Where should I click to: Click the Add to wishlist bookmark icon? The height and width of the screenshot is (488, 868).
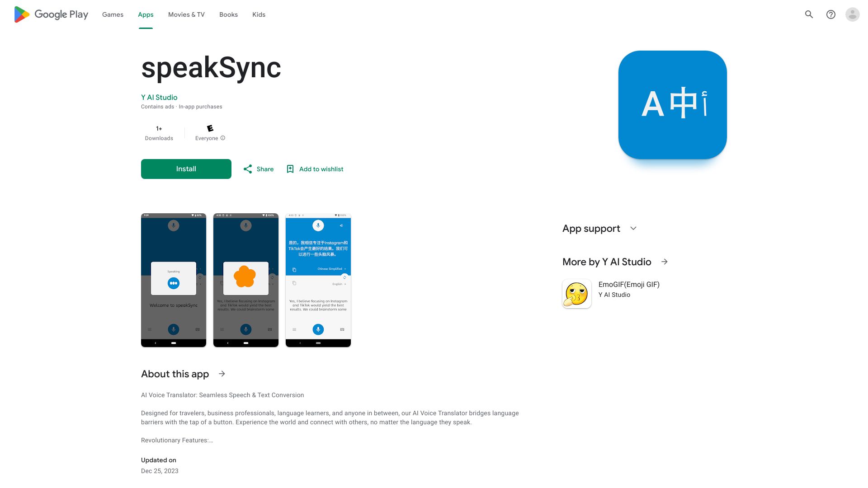pyautogui.click(x=290, y=169)
